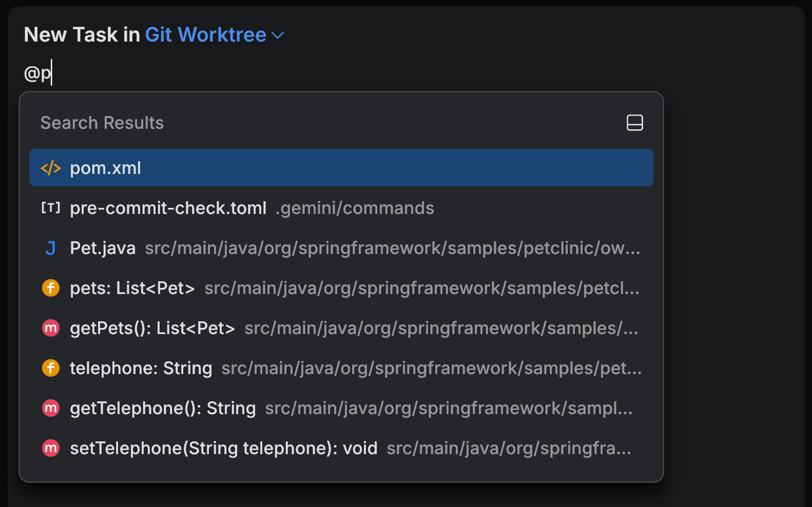The image size is (812, 507).
Task: Select pre-commit-check.toml result
Action: click(x=341, y=208)
